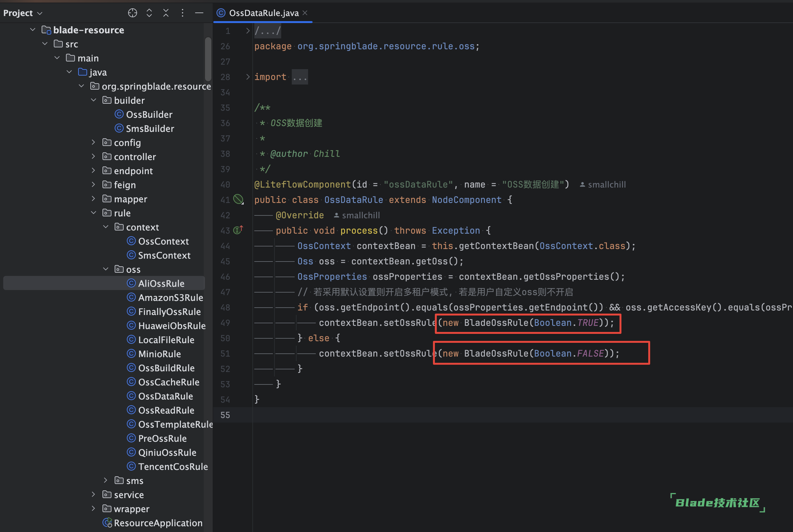Select the MinioRule class

[x=159, y=353]
